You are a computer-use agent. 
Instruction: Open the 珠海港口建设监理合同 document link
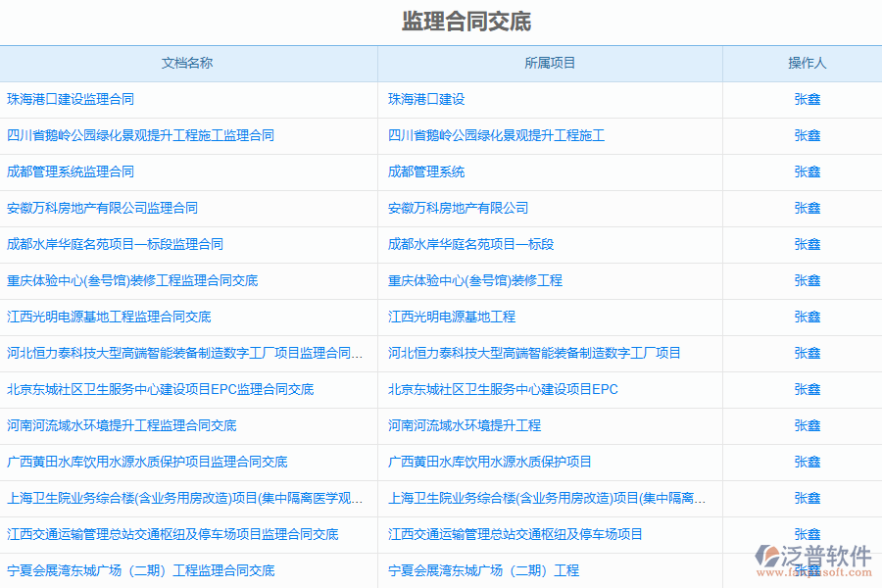click(71, 99)
